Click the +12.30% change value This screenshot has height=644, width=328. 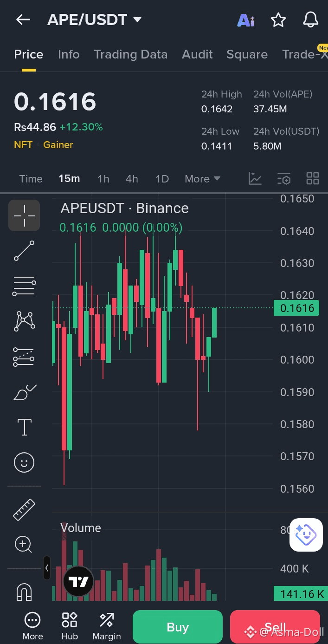[x=81, y=127]
